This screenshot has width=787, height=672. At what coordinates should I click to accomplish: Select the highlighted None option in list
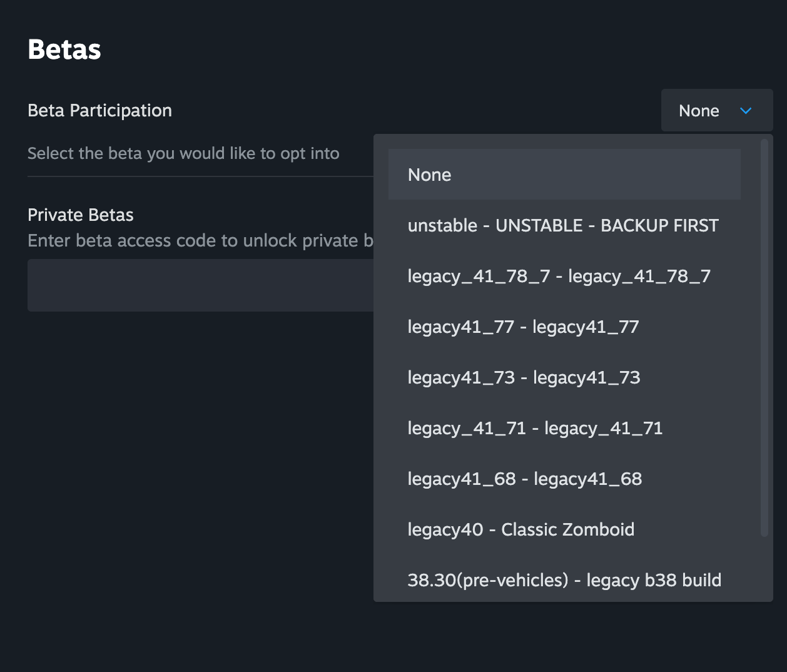click(564, 175)
